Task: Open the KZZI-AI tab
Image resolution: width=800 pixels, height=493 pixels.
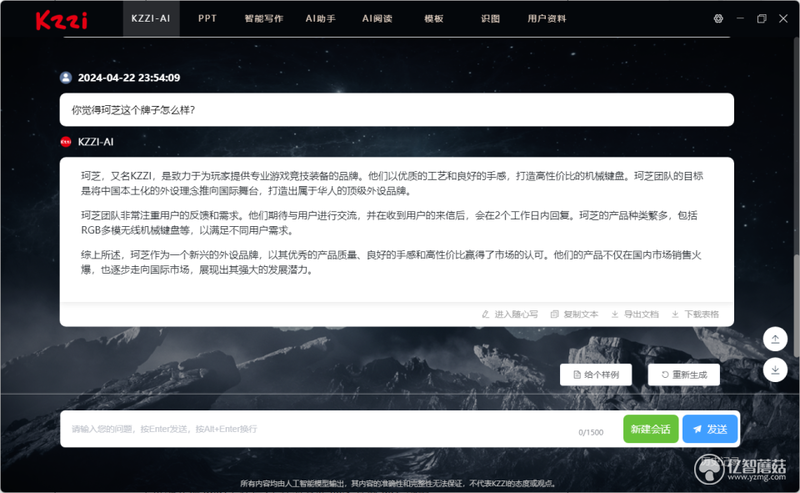Action: click(151, 18)
